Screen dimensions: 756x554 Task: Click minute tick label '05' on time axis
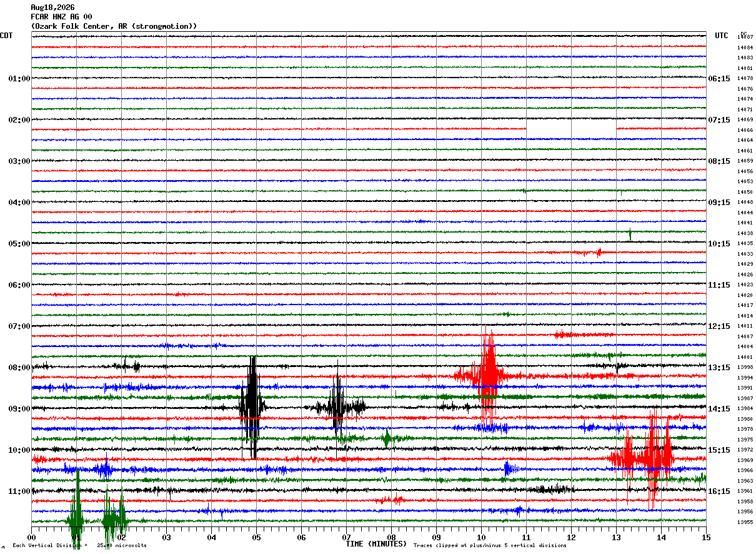coord(256,538)
